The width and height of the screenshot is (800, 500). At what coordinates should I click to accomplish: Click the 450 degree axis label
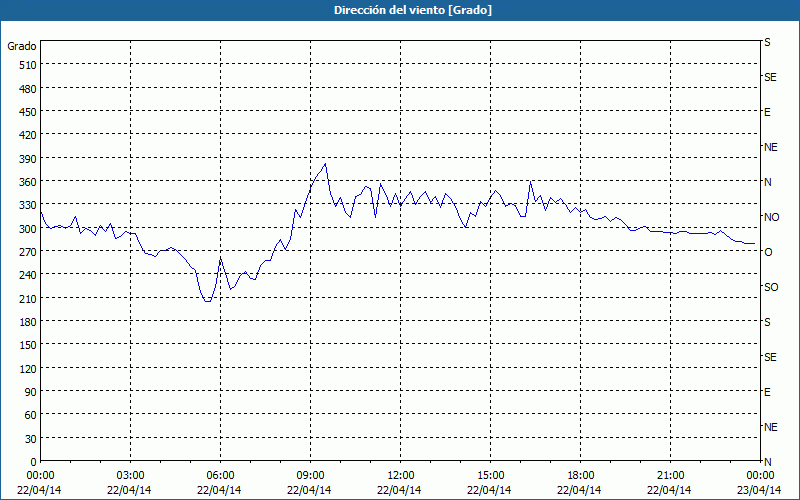(28, 112)
